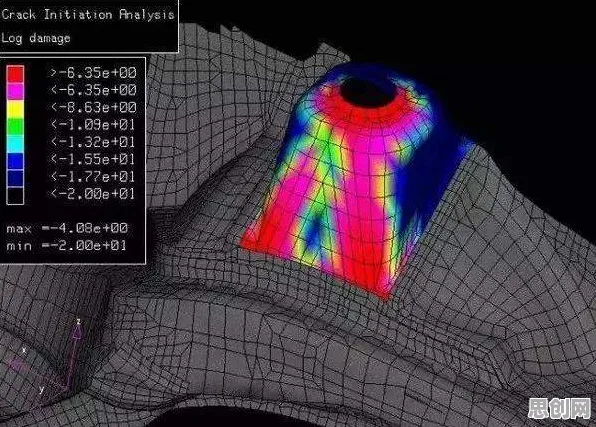Click the '<-1.77e+01' legend value
Image resolution: width=596 pixels, height=427 pixels.
tap(93, 177)
